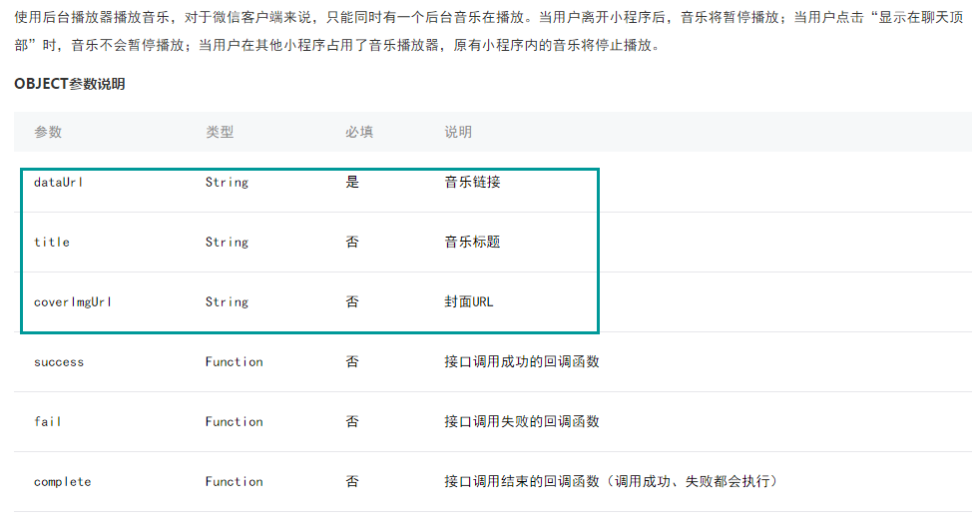Image resolution: width=980 pixels, height=532 pixels.
Task: Click the 参数 column header
Action: pos(48,132)
